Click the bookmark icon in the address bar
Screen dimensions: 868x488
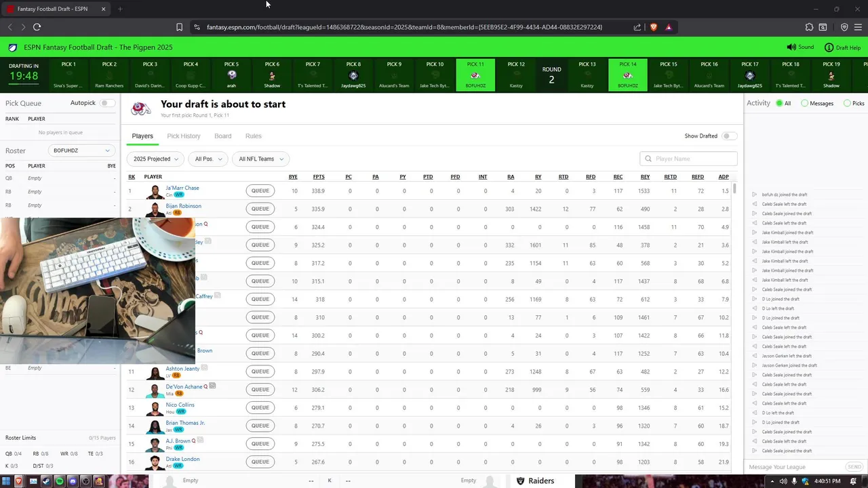point(179,27)
